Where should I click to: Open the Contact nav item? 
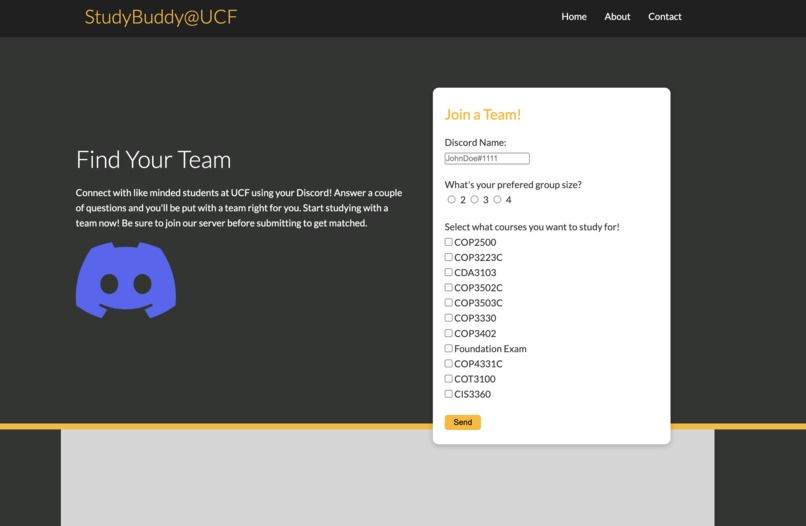coord(665,16)
